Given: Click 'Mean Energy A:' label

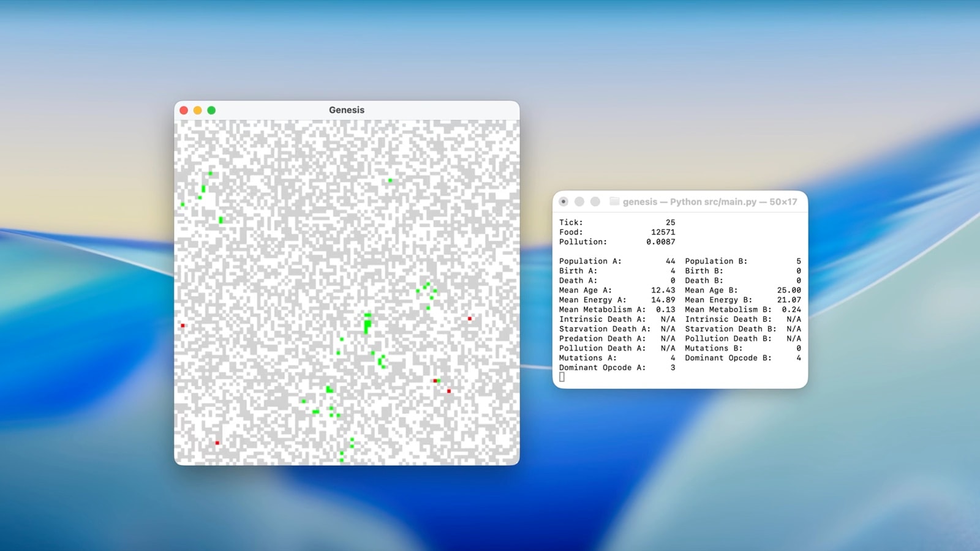Looking at the screenshot, I should 592,300.
